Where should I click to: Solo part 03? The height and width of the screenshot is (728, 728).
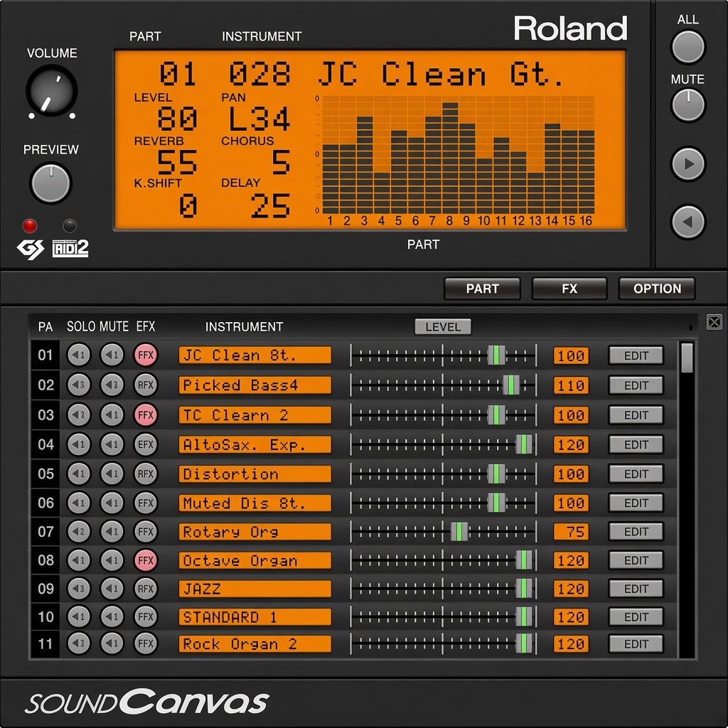79,414
